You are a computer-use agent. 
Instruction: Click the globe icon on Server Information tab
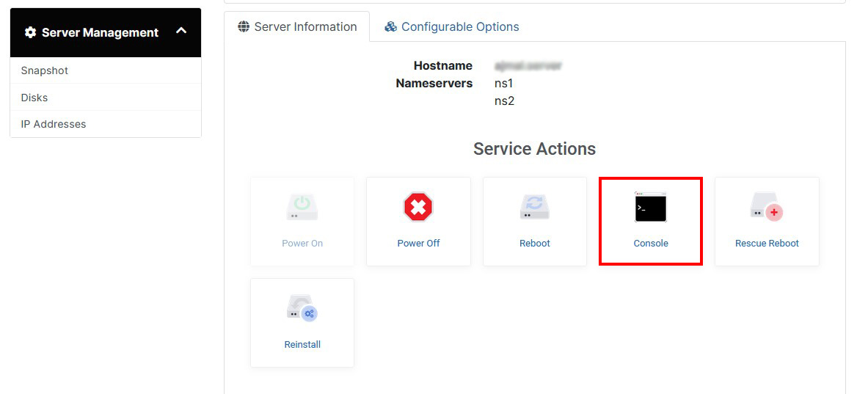tap(244, 26)
